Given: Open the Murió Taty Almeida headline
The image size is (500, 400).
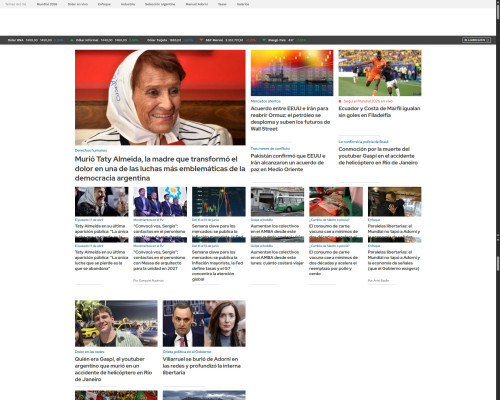Looking at the screenshot, I should 160,168.
